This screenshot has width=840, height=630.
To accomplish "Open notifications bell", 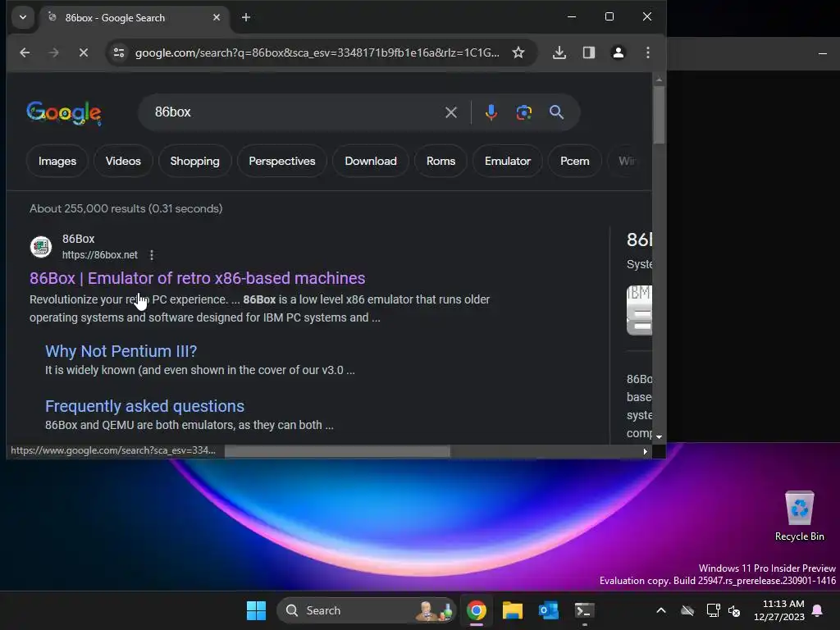I will 818,610.
